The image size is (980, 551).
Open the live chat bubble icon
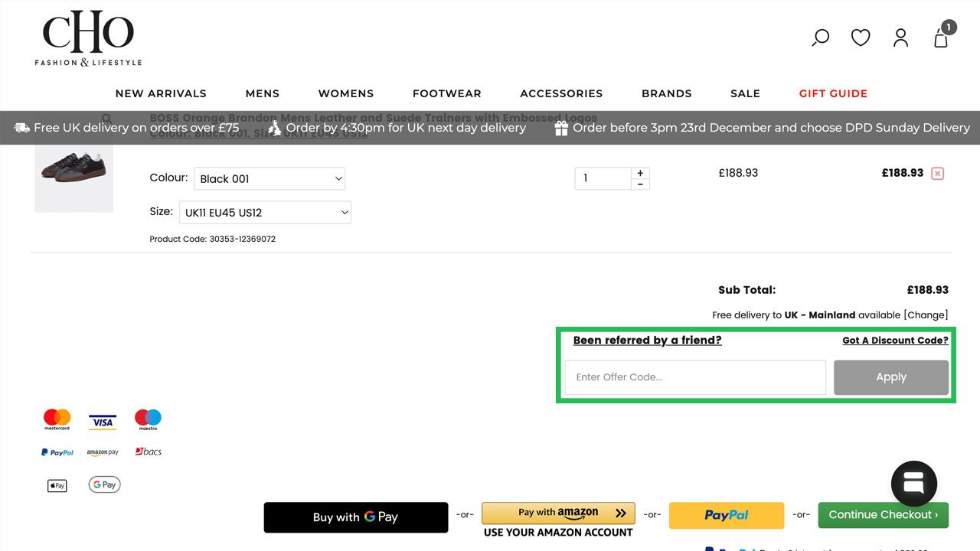click(x=914, y=484)
